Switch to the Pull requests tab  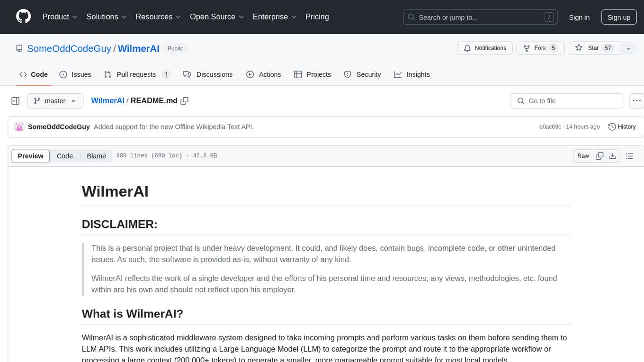(x=137, y=74)
